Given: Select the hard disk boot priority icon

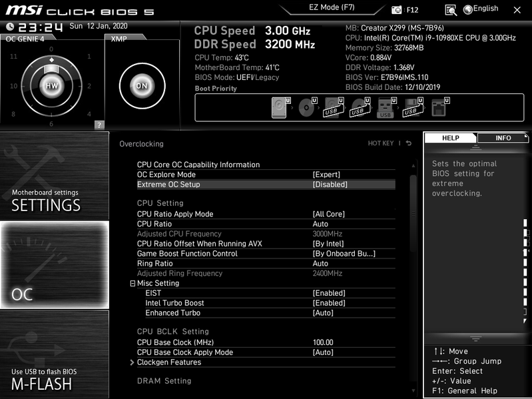Looking at the screenshot, I should 281,107.
